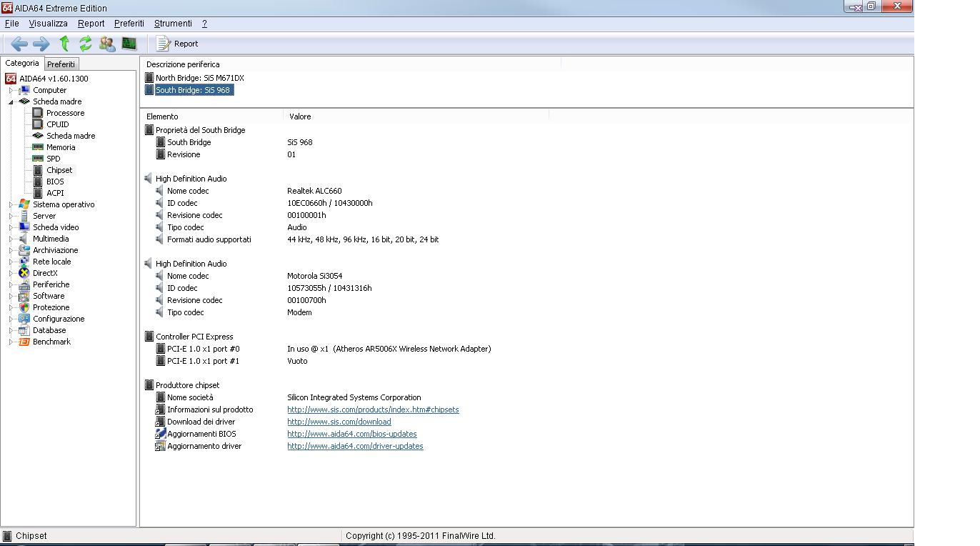Image resolution: width=980 pixels, height=546 pixels.
Task: Select the Processore icon in the tree
Action: click(38, 113)
